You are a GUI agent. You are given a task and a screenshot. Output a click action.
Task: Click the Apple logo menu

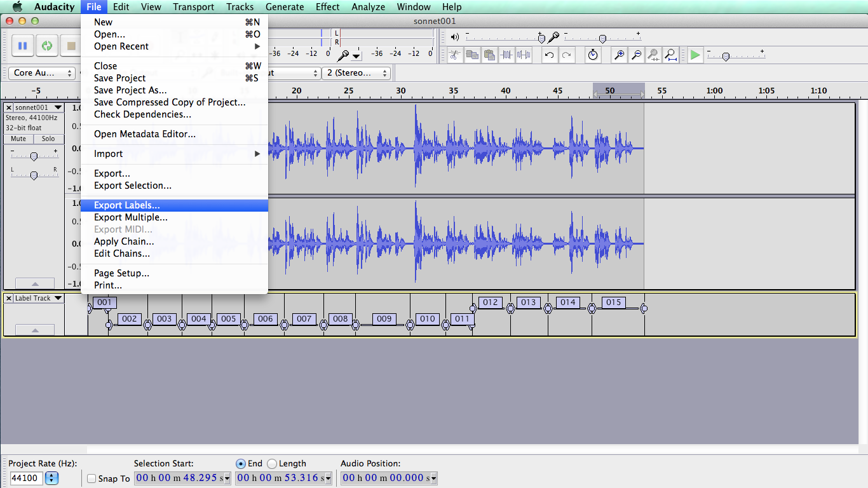[17, 7]
